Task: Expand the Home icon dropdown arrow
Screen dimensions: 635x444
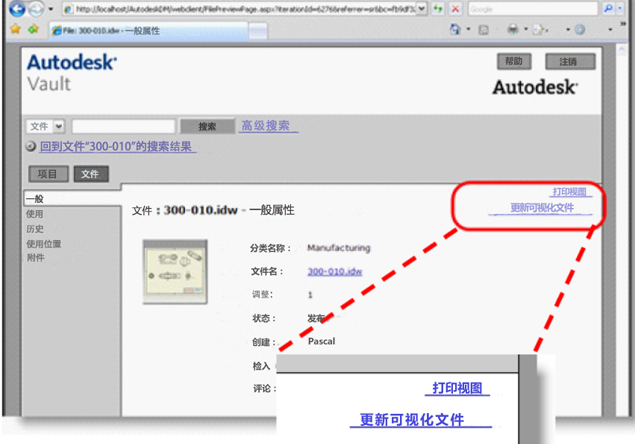Action: [469, 29]
